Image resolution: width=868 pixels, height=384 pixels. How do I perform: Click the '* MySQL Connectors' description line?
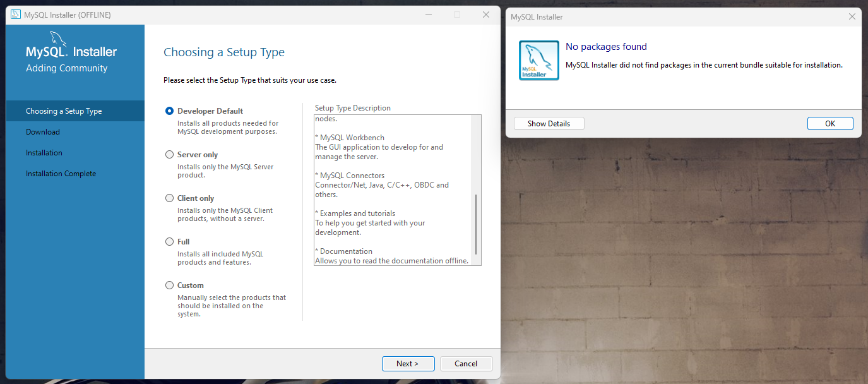(350, 176)
